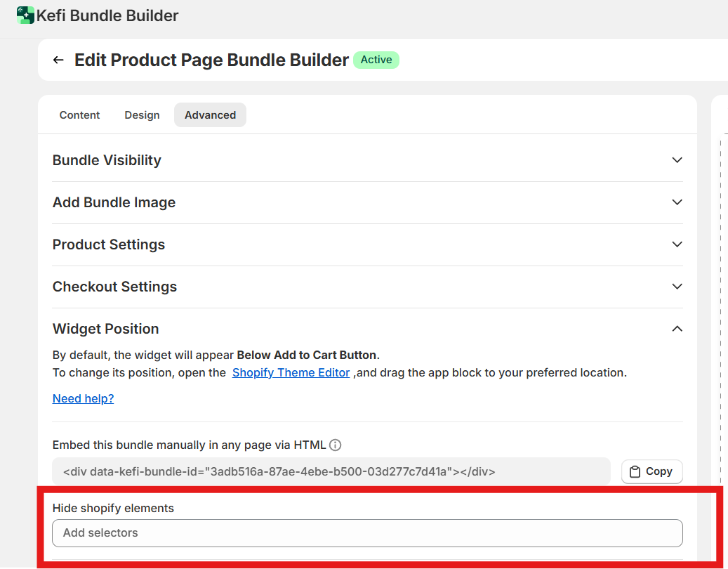728x569 pixels.
Task: Expand Product Settings with its chevron arrow
Action: pyautogui.click(x=677, y=244)
